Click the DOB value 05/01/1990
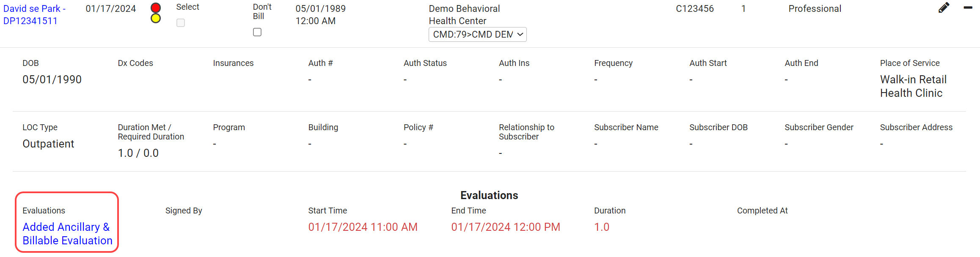Screen dimensions: 980x257 point(52,79)
